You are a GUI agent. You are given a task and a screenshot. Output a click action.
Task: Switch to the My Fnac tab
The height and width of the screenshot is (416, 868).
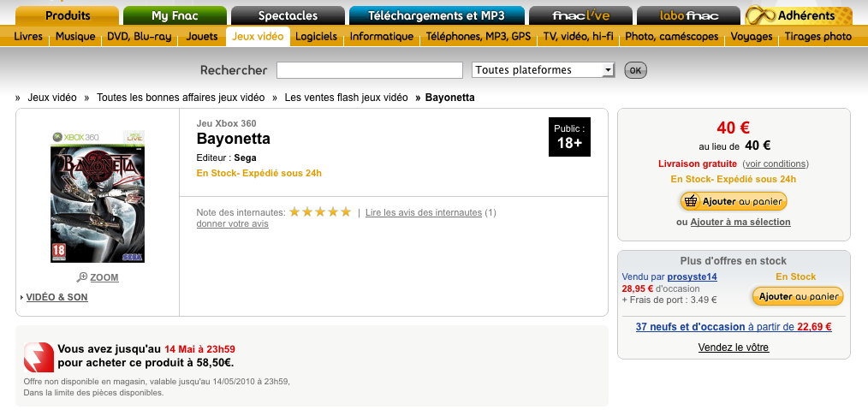pos(175,15)
